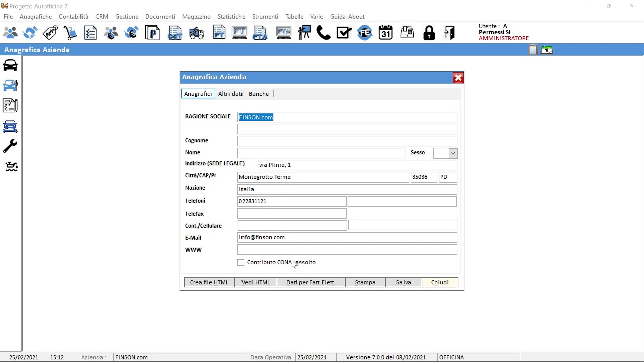Viewport: 644px width, 362px height.
Task: Click the FTA monitor toolbar icon
Action: coord(284,33)
